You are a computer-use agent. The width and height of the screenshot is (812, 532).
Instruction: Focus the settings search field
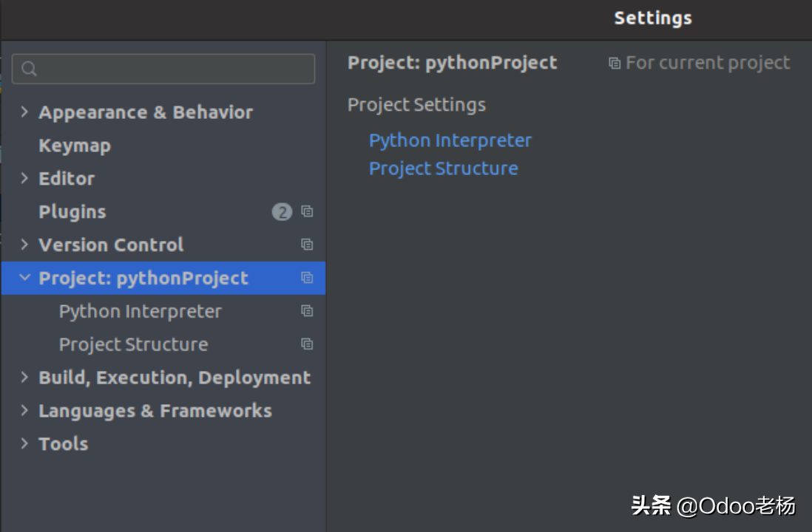click(163, 69)
